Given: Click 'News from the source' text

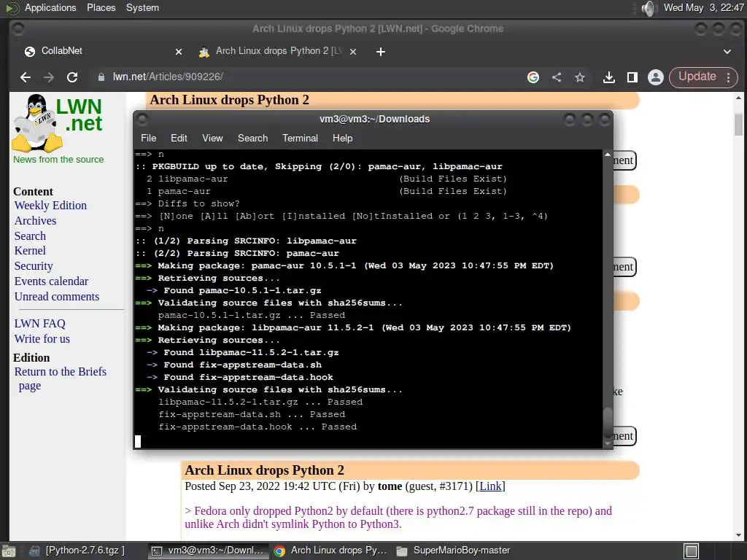Looking at the screenshot, I should coord(58,160).
